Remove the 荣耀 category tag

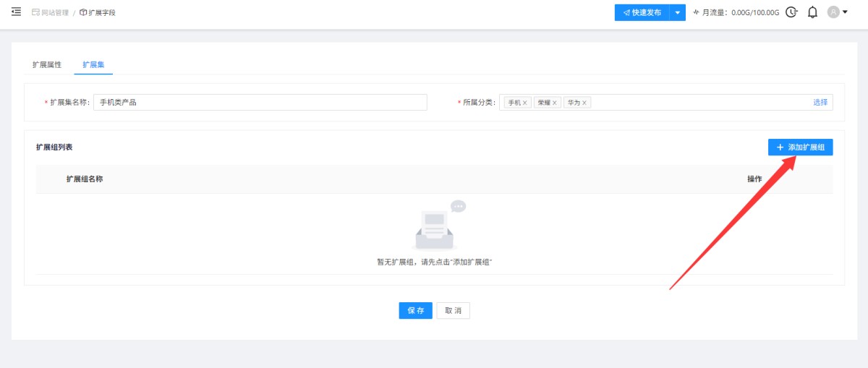click(555, 103)
